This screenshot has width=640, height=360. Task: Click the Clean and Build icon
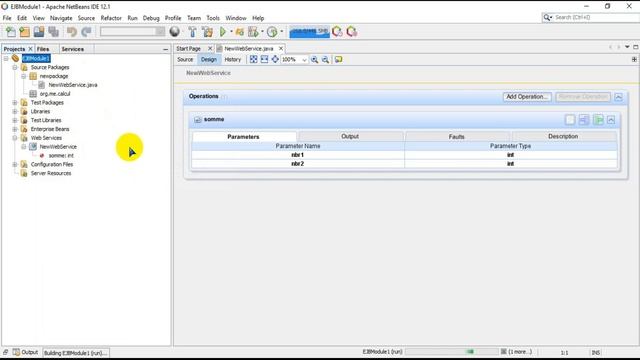pyautogui.click(x=207, y=32)
